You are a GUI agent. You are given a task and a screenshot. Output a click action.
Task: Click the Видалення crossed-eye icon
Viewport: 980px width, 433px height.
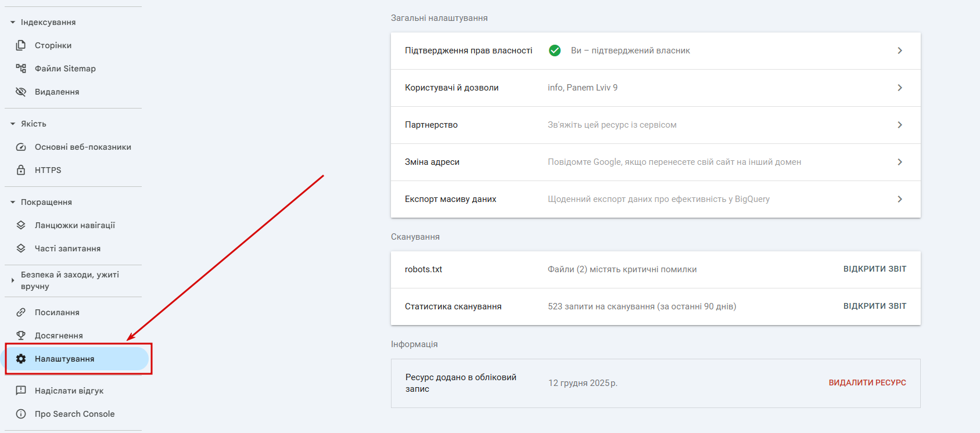click(21, 92)
